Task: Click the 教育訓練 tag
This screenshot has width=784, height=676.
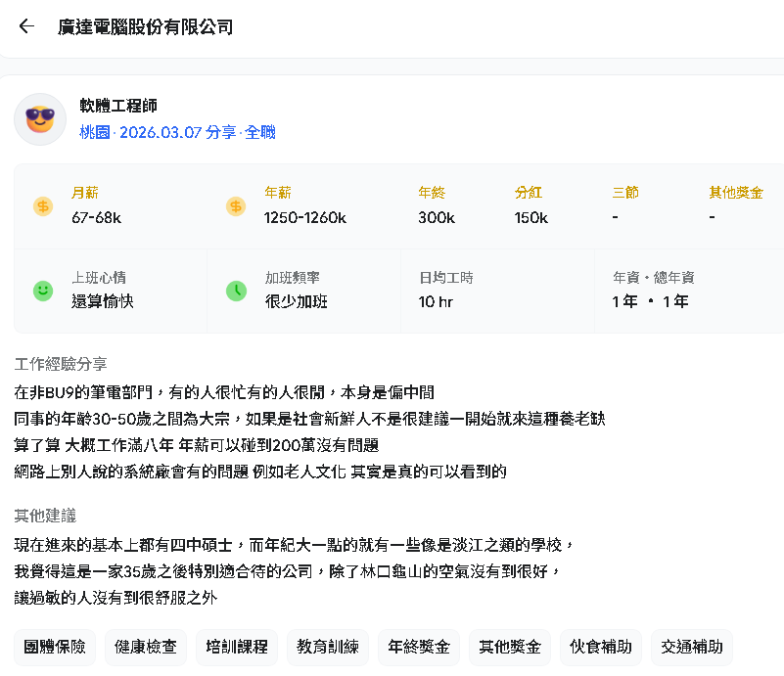Action: point(328,647)
